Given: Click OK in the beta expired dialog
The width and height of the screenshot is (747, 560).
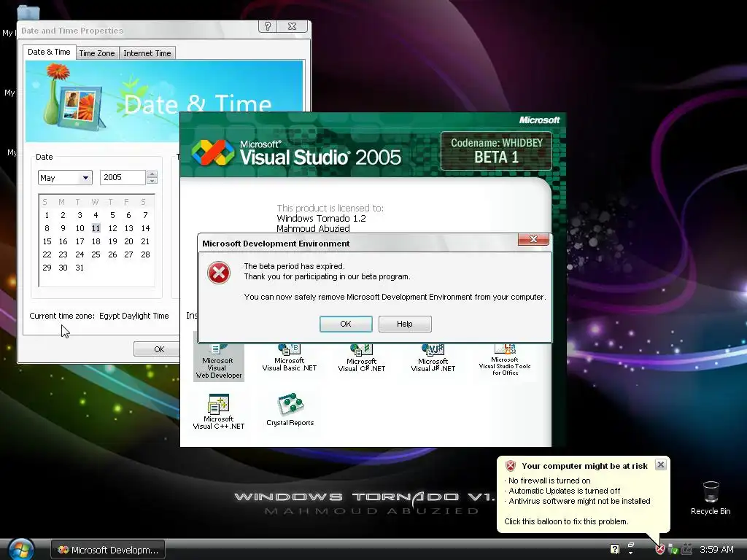Looking at the screenshot, I should pos(346,324).
